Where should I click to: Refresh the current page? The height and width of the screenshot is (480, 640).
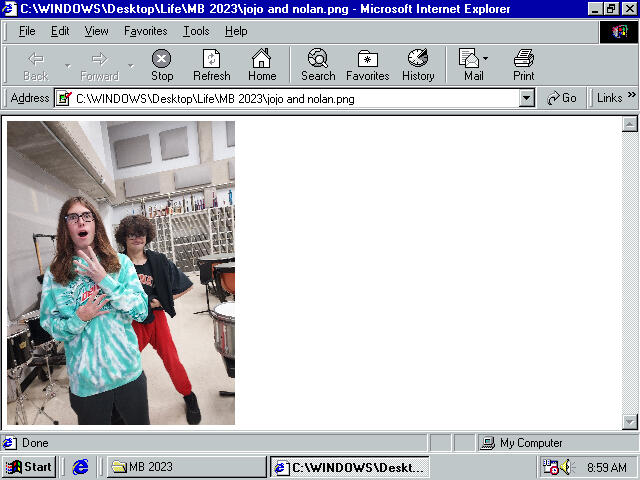coord(211,65)
